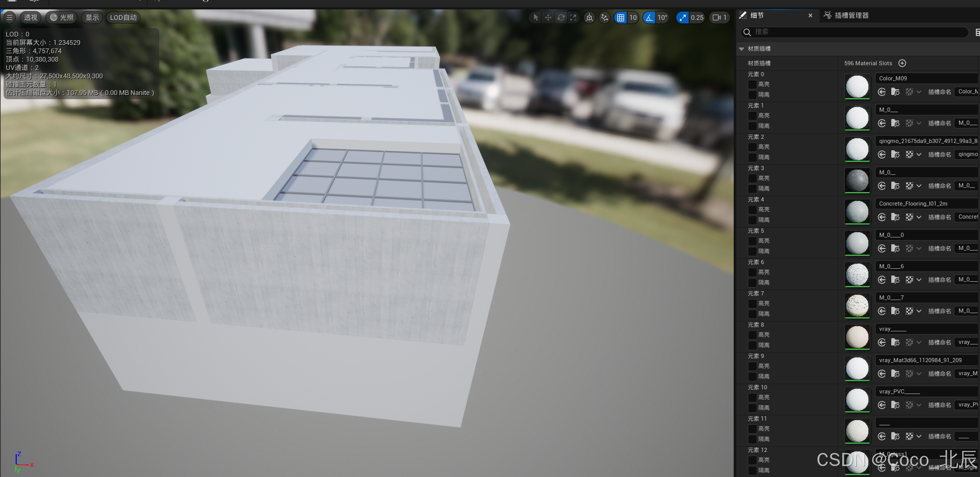Open the Concrete_Flooring_l01_2m asset dropdown
This screenshot has height=477, width=980.
click(x=927, y=204)
